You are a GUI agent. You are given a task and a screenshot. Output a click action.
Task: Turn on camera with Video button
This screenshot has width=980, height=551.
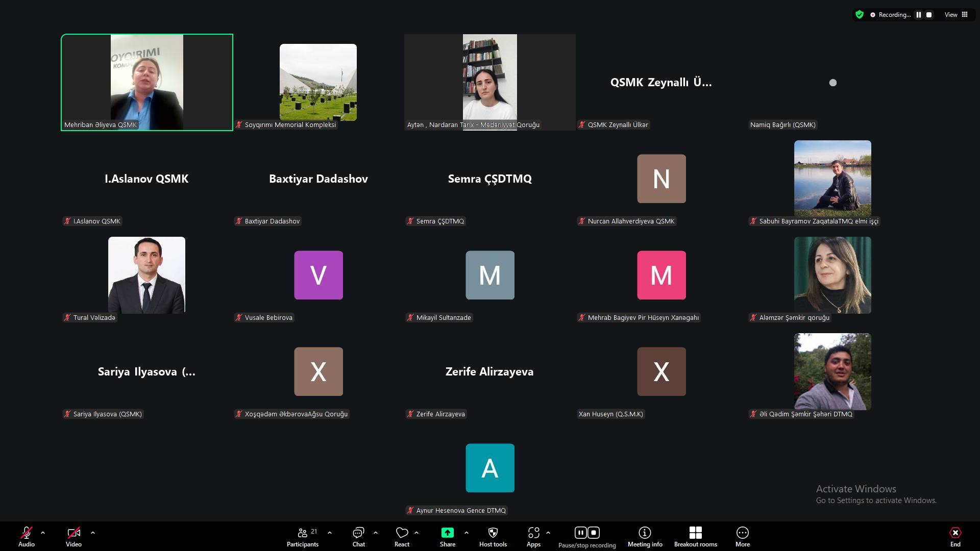73,537
